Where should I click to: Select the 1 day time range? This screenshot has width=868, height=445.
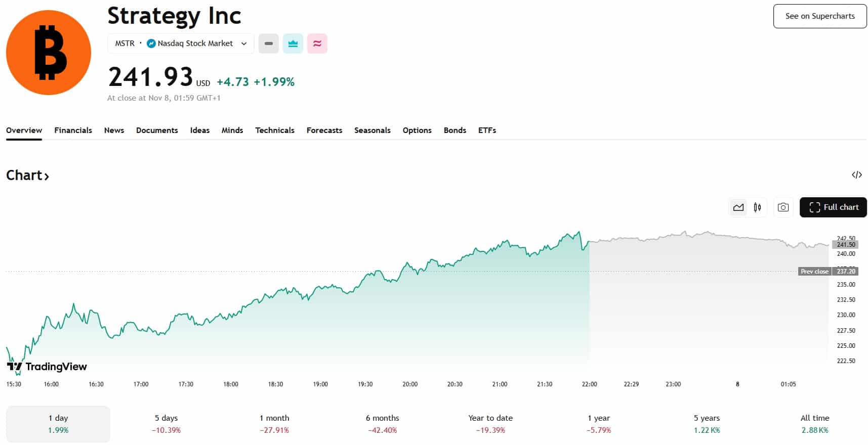coord(58,424)
